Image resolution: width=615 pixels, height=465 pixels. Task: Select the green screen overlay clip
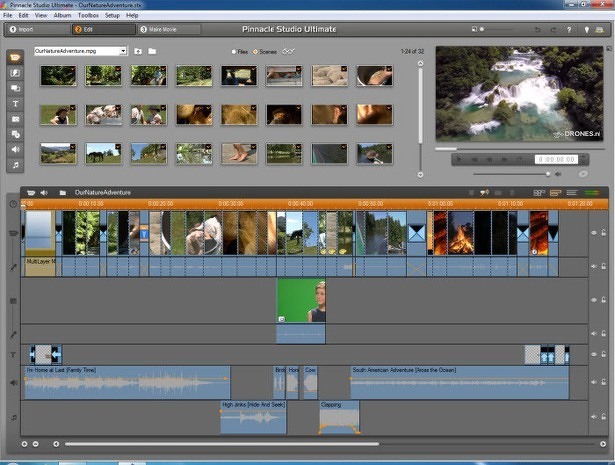(x=301, y=300)
